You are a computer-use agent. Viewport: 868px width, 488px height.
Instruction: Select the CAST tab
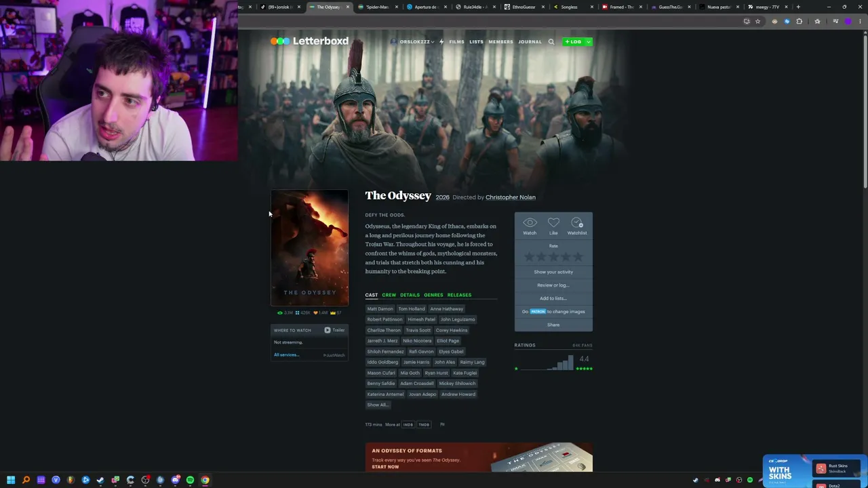tap(372, 295)
